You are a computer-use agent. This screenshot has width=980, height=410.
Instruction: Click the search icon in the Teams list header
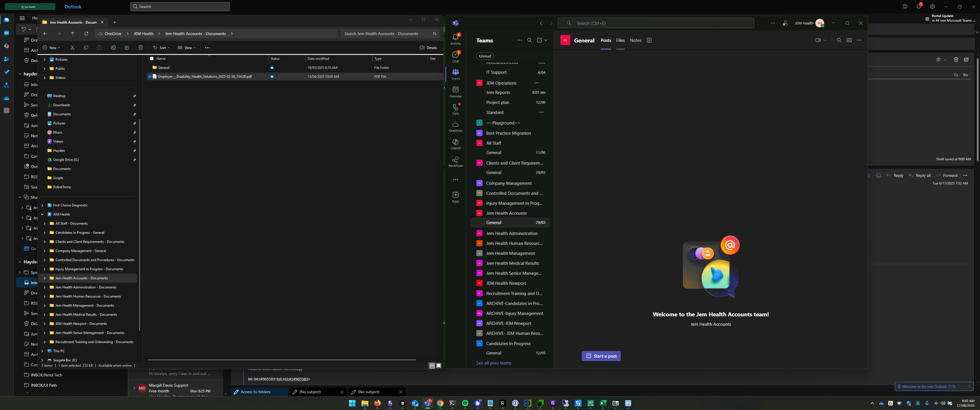(x=529, y=40)
